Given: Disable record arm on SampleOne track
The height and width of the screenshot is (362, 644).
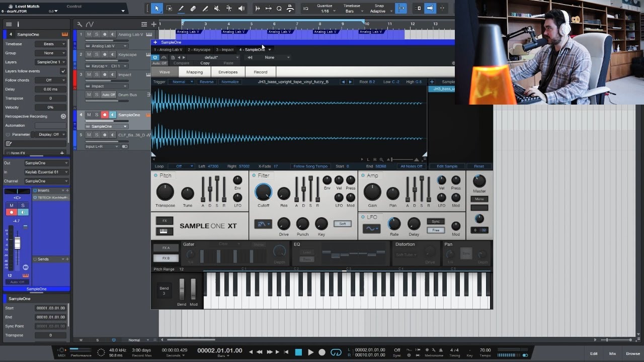Looking at the screenshot, I should [x=105, y=115].
